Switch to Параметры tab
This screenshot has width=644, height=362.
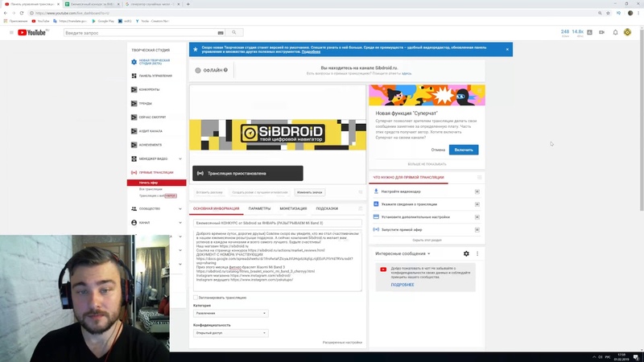259,209
